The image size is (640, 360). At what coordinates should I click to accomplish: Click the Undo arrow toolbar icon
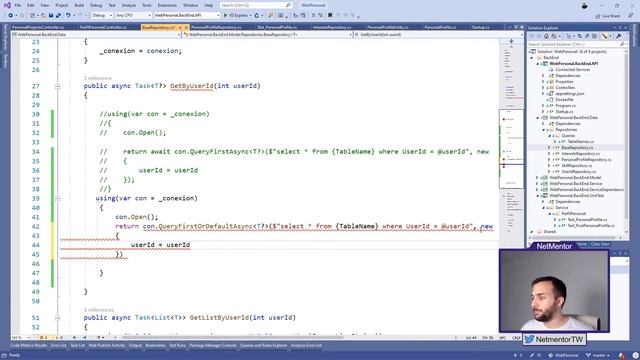(68, 15)
